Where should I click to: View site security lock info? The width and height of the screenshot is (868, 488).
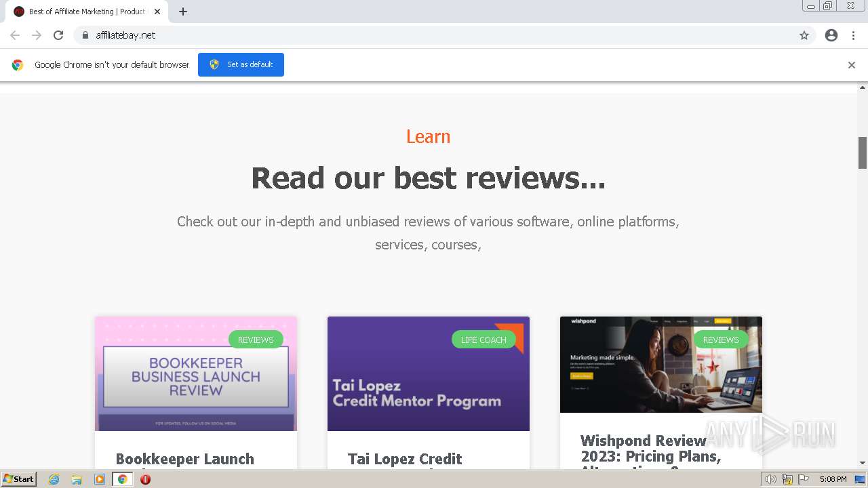pyautogui.click(x=85, y=35)
